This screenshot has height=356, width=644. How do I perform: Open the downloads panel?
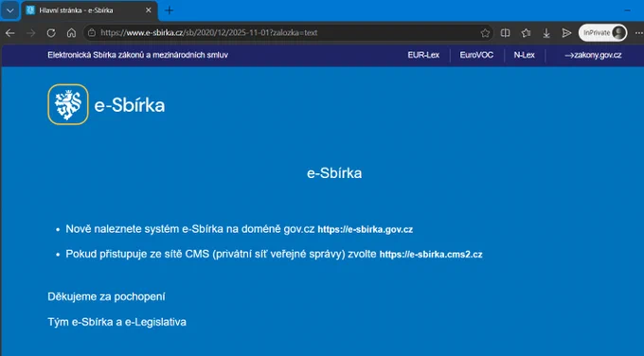(x=546, y=33)
